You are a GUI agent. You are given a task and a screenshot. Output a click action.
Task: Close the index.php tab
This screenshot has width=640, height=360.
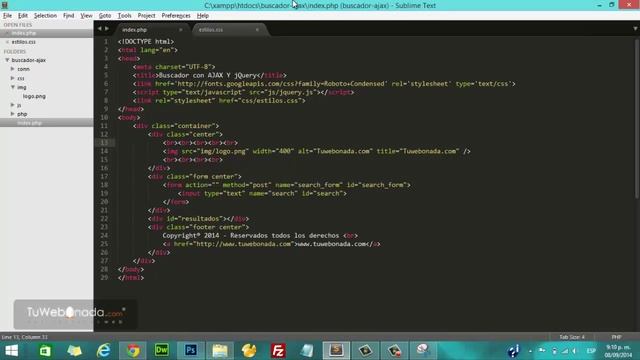point(180,30)
